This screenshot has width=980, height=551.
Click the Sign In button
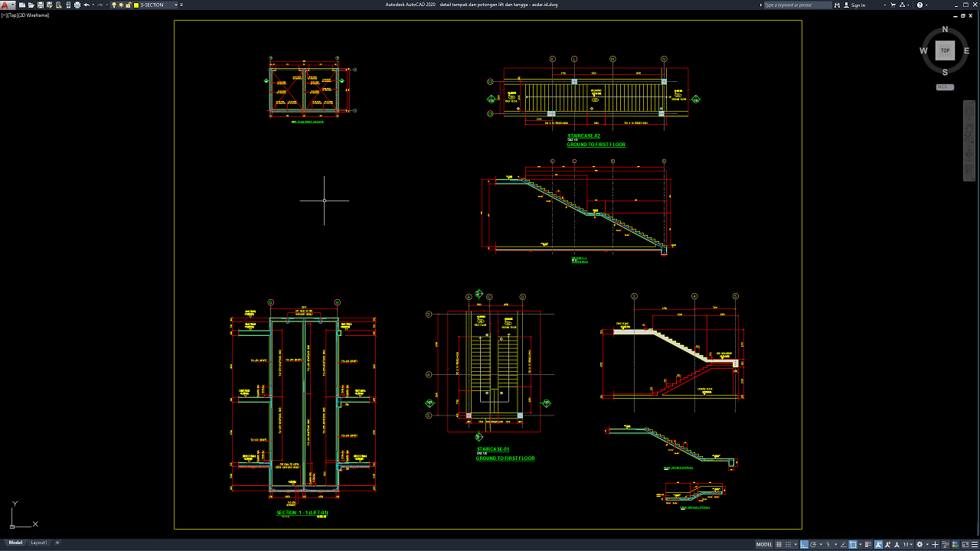[858, 5]
